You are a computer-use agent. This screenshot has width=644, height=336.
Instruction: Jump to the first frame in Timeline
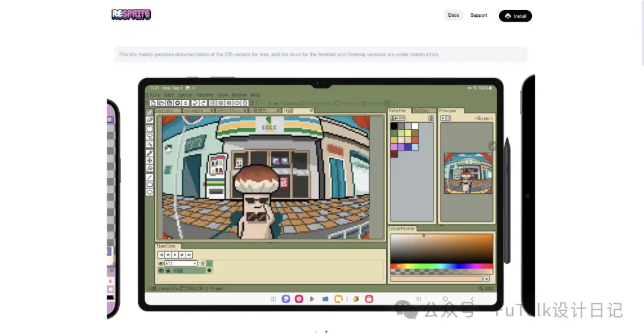coord(161,255)
